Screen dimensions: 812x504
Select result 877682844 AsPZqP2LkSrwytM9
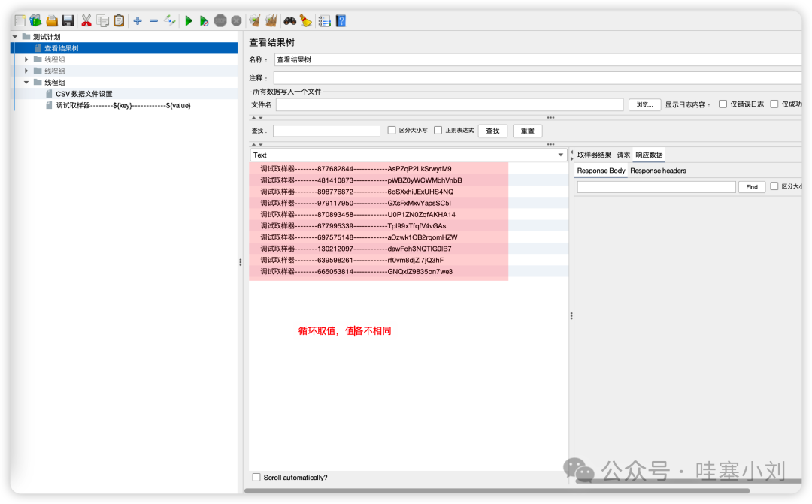(x=356, y=169)
